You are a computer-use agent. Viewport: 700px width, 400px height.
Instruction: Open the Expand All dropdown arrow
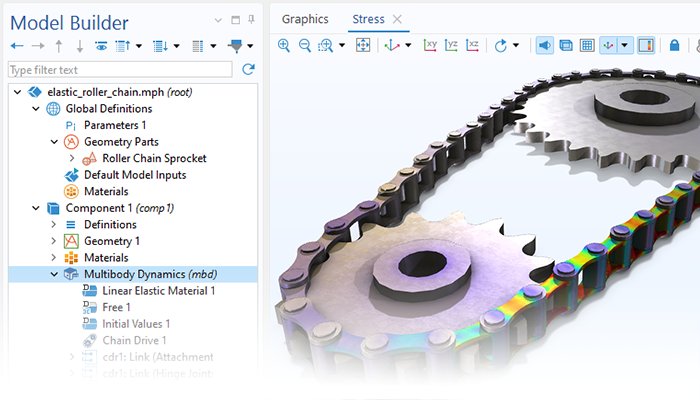(176, 46)
